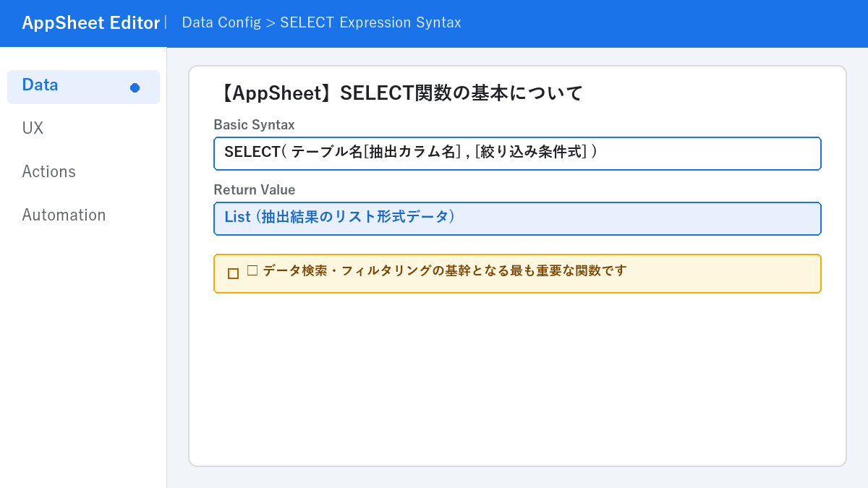Screen dimensions: 868x488
Task: Click the Basic Syntax label
Action: (x=254, y=125)
